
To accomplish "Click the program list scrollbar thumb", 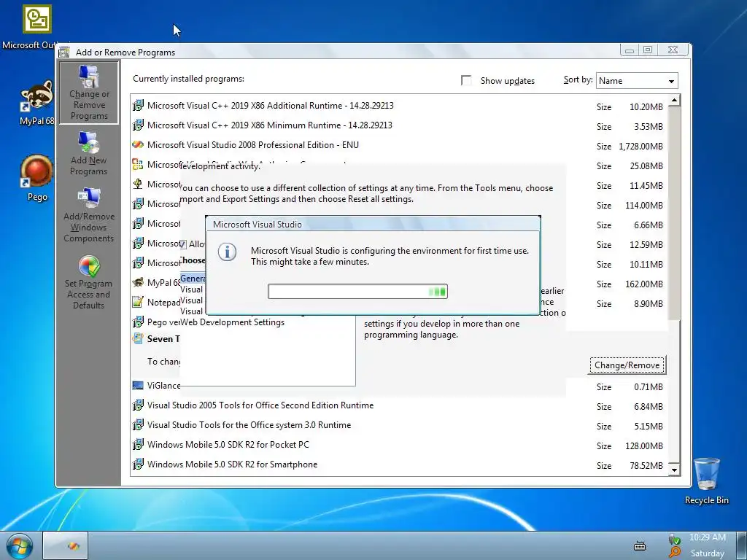I will pyautogui.click(x=674, y=214).
